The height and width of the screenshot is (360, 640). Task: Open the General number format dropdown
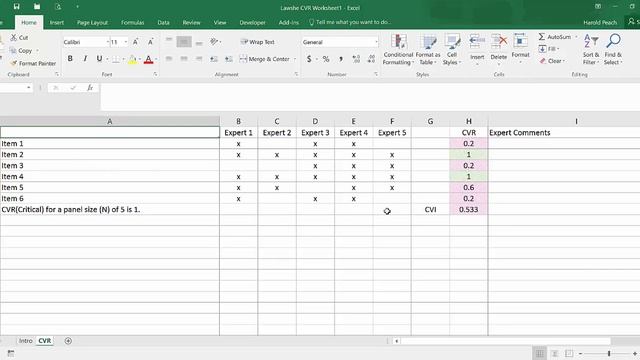376,42
